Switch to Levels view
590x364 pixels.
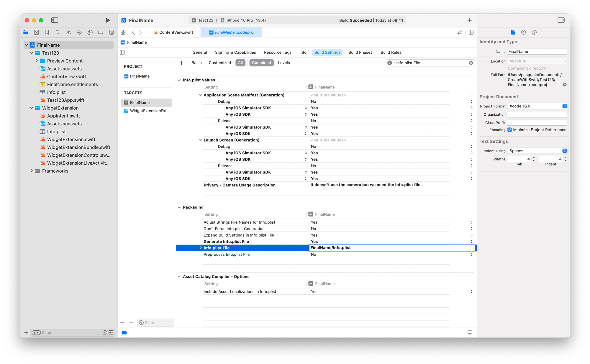(284, 63)
